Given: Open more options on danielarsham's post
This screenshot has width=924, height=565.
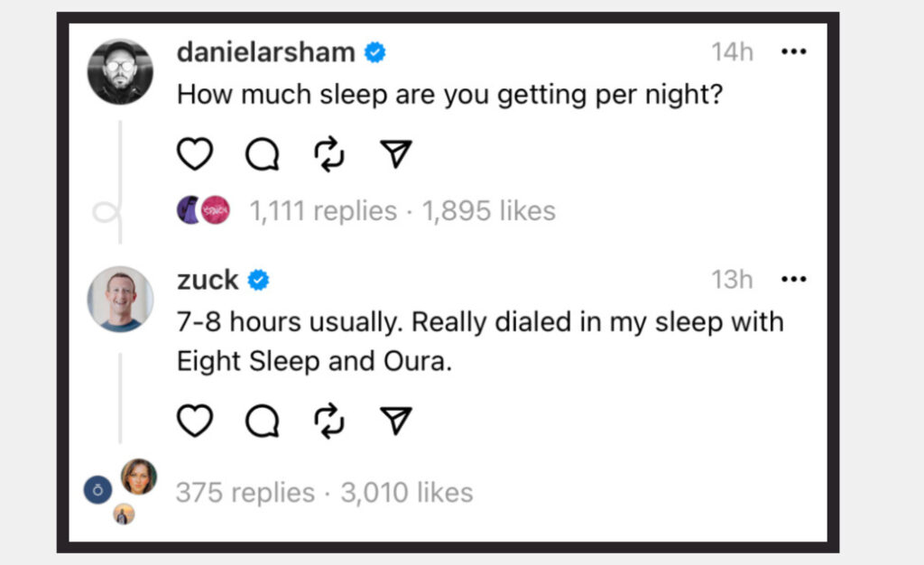Looking at the screenshot, I should [793, 51].
